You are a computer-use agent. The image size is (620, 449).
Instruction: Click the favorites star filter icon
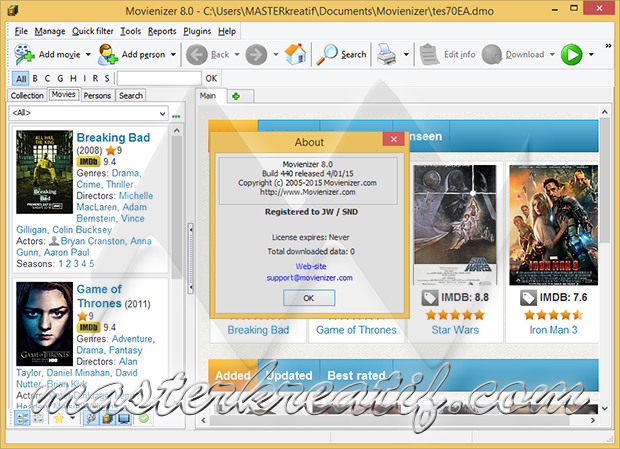tap(59, 418)
